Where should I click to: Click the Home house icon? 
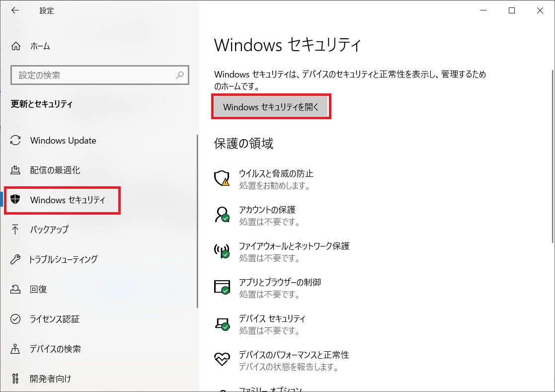tap(15, 46)
